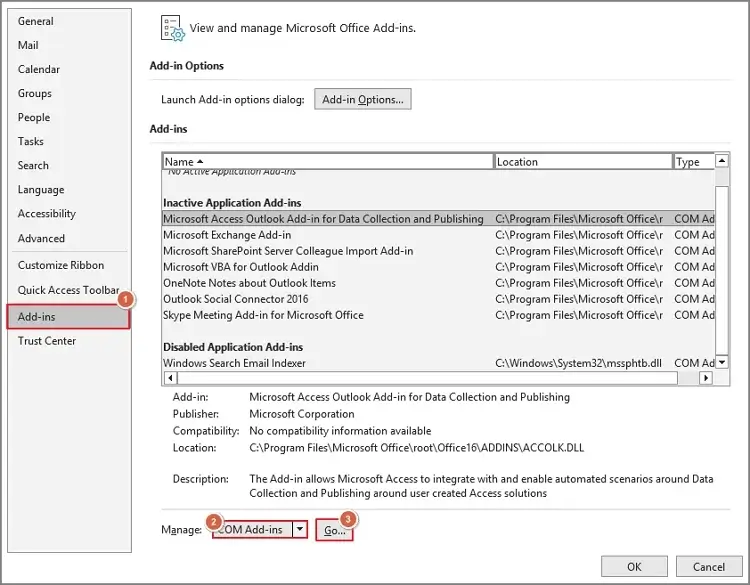Select the Outlook Social Connector 2016 entry

[x=235, y=299]
